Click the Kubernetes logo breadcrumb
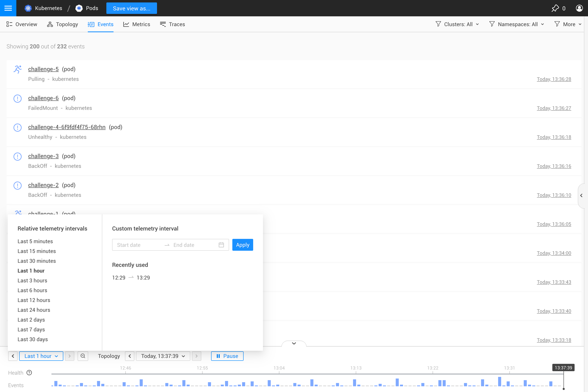 coord(28,8)
